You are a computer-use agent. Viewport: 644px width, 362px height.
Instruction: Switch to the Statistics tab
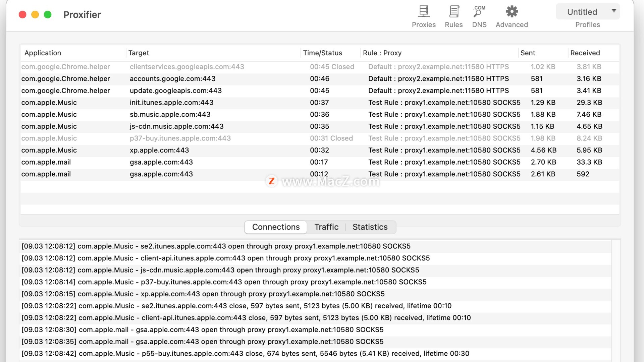point(370,227)
